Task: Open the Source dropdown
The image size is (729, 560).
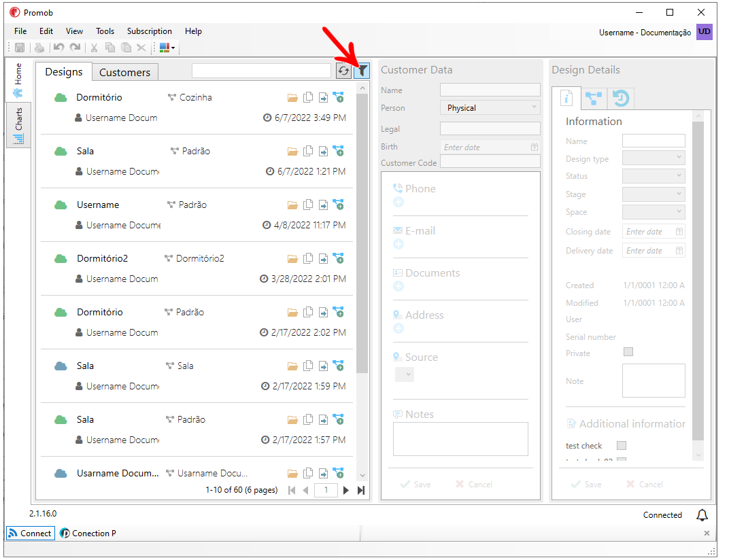Action: [x=405, y=374]
